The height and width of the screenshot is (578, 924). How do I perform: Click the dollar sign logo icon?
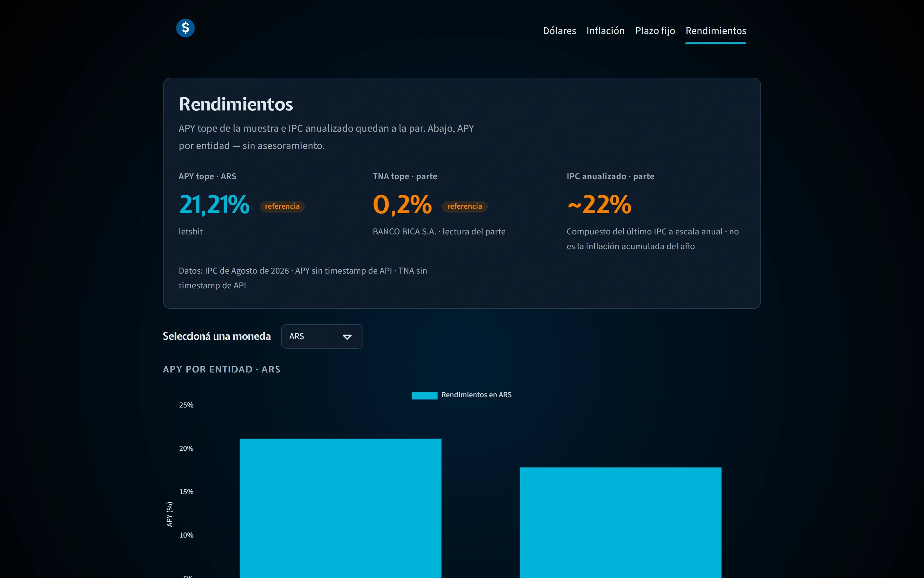[185, 28]
